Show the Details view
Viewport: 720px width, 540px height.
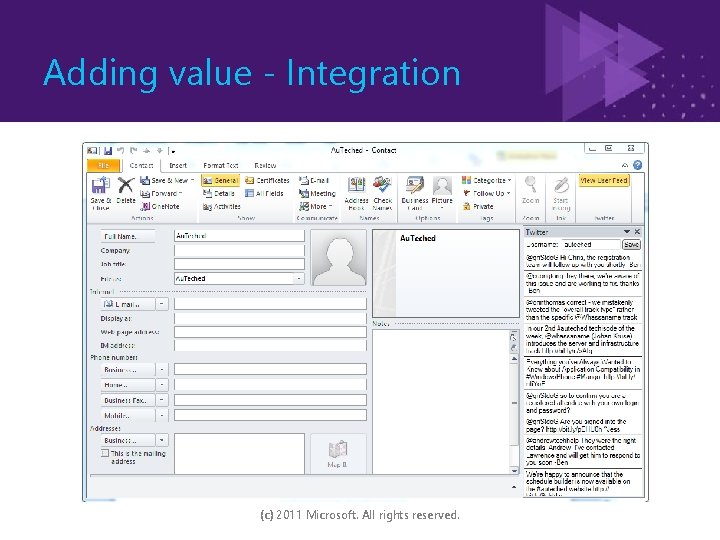(x=219, y=193)
